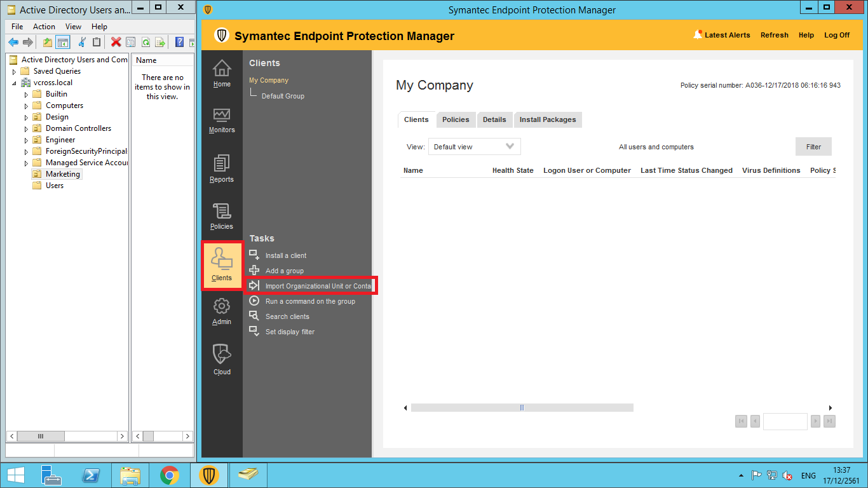Expand the Saved Queries node
This screenshot has width=868, height=488.
pos(14,72)
